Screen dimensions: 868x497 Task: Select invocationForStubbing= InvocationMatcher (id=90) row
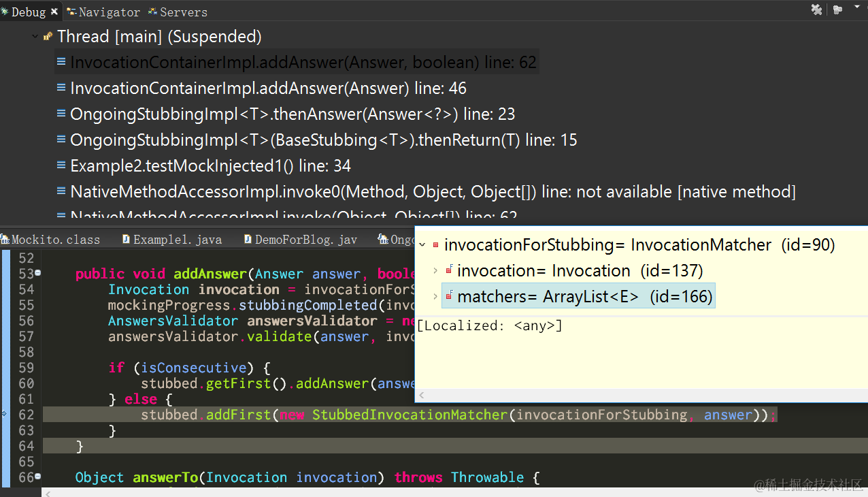[x=639, y=245]
